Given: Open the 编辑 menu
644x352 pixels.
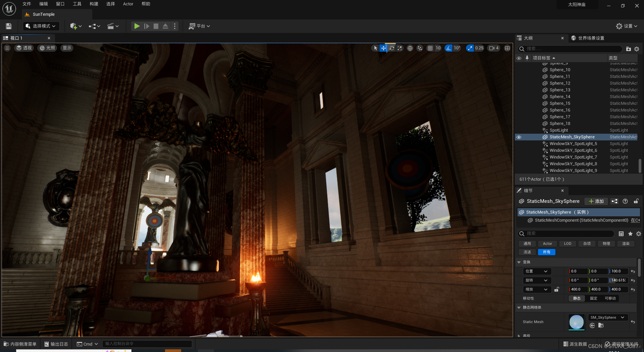Looking at the screenshot, I should (44, 4).
